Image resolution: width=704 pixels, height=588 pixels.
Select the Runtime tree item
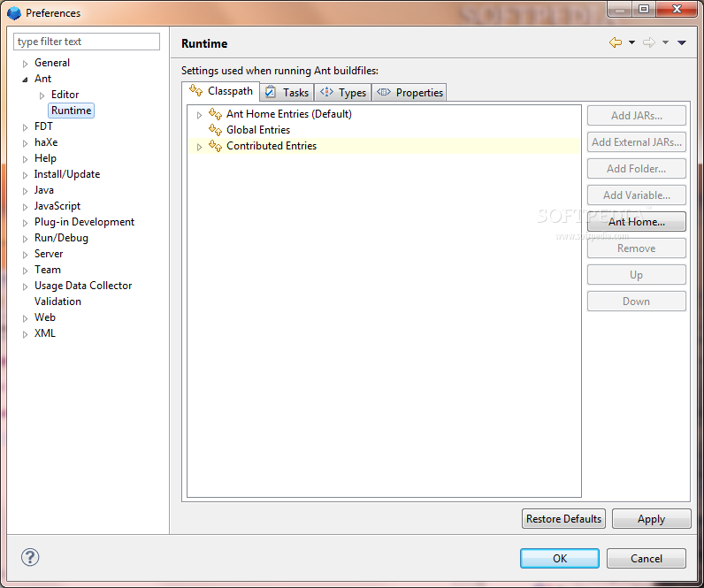[71, 111]
